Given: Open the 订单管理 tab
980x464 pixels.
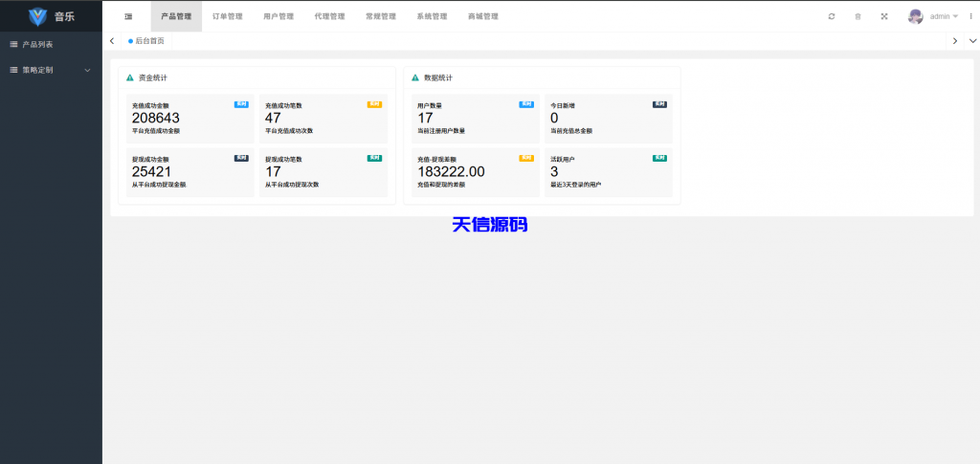Looking at the screenshot, I should pos(228,17).
